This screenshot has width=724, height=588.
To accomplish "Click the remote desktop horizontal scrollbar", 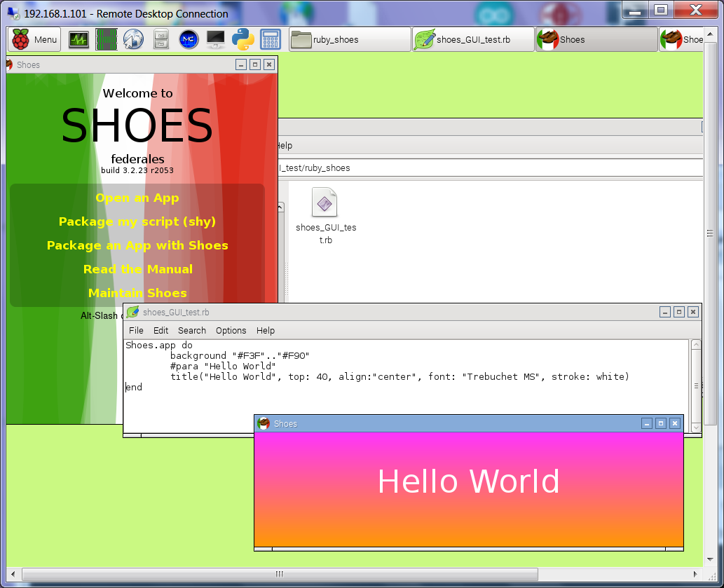I will (x=279, y=575).
